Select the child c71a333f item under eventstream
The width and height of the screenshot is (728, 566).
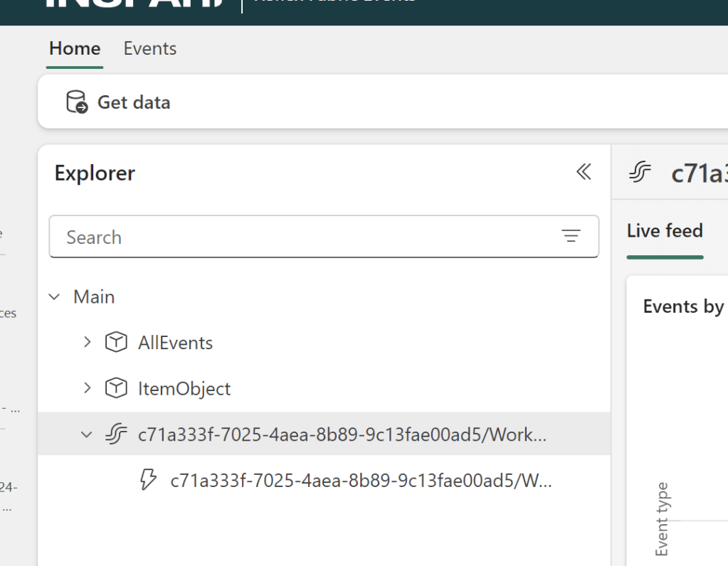click(x=361, y=481)
